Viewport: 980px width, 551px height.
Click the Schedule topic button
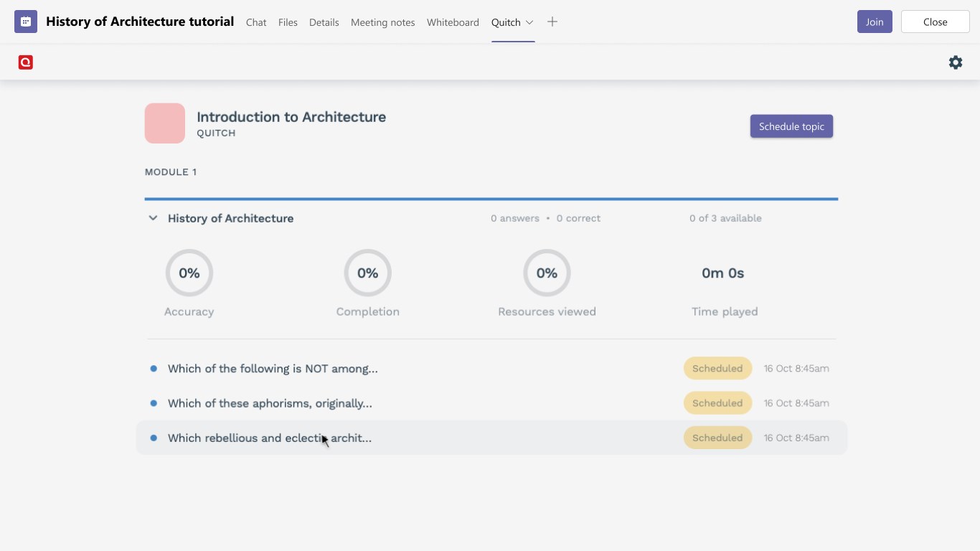point(791,126)
